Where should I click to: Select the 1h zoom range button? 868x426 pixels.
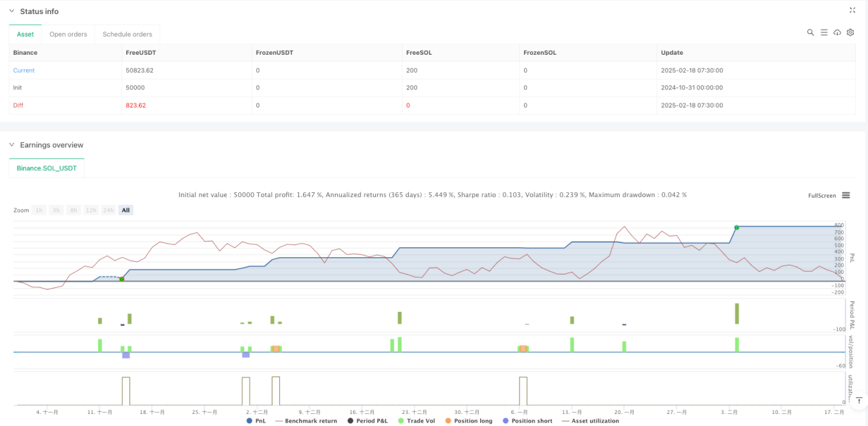click(x=39, y=210)
